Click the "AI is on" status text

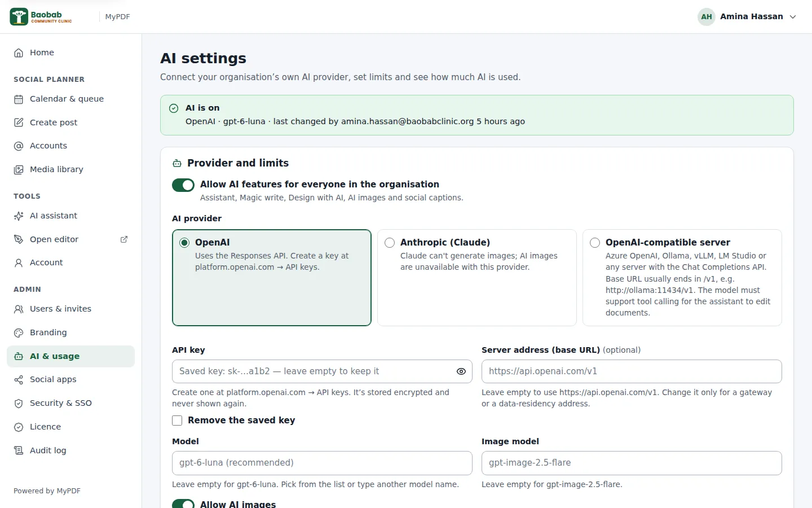[202, 108]
